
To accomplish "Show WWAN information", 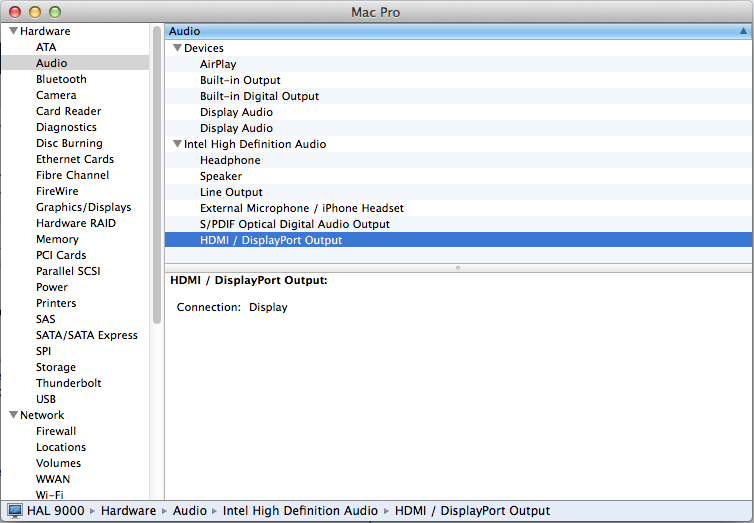I will [53, 479].
